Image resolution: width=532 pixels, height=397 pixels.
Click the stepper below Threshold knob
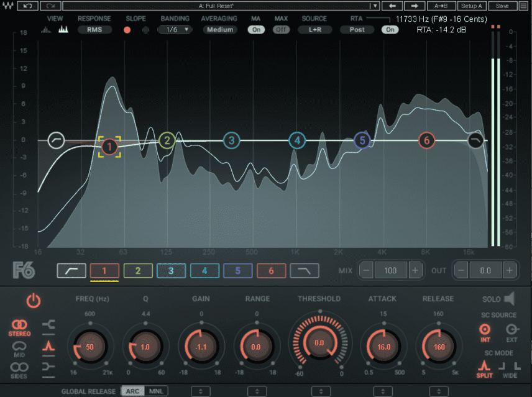321,391
